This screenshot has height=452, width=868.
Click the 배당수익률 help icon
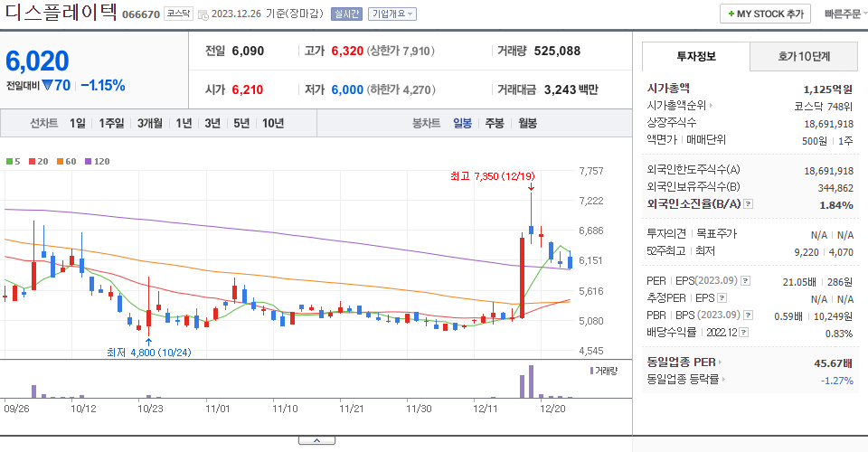tap(744, 332)
